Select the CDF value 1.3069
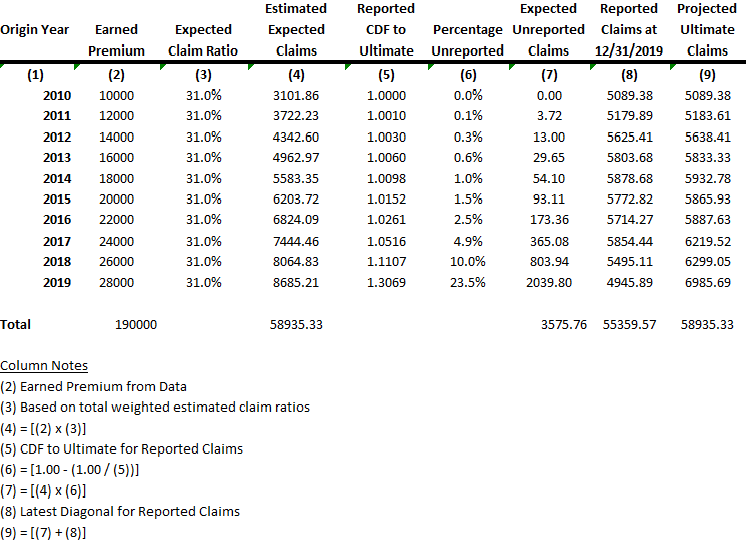752x542 pixels. 386,282
